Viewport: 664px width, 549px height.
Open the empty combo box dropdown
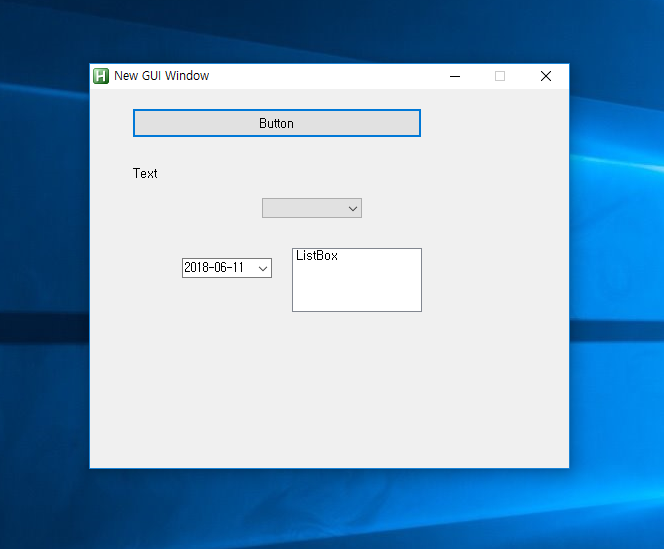point(312,208)
